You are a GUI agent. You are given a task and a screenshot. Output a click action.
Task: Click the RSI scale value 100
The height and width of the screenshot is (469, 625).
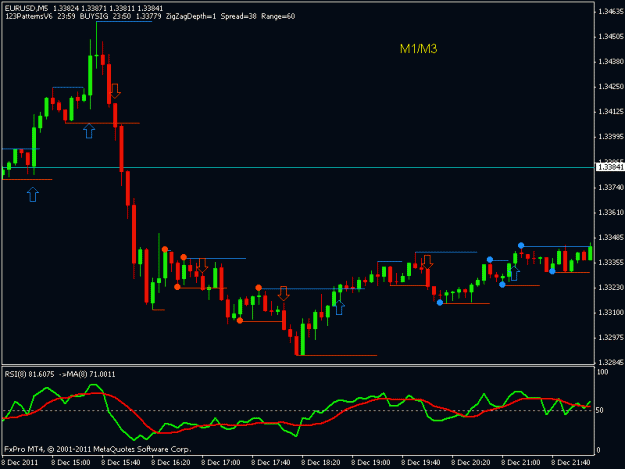[603, 372]
